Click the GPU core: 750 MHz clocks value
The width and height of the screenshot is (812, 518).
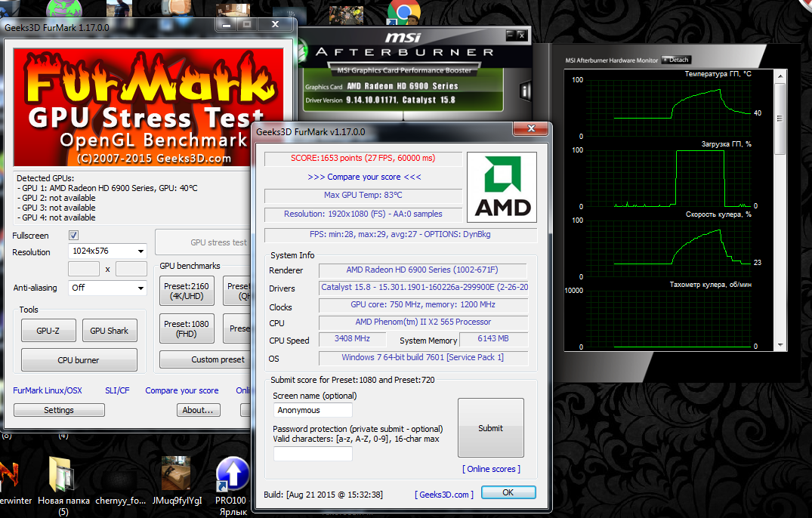422,305
